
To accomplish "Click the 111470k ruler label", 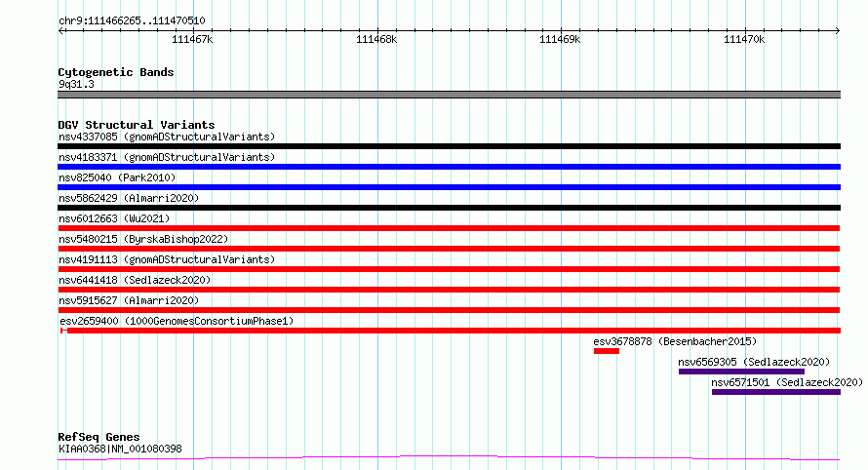I will (744, 39).
